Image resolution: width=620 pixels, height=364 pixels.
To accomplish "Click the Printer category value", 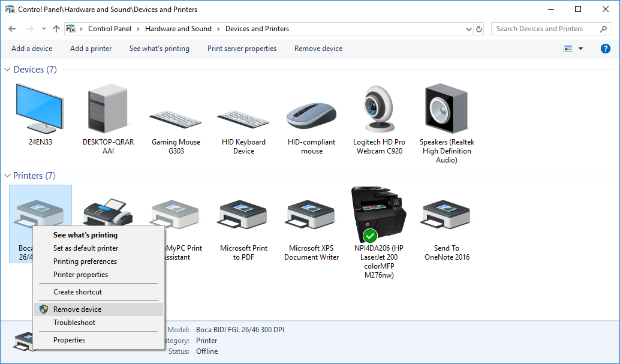I will click(206, 341).
